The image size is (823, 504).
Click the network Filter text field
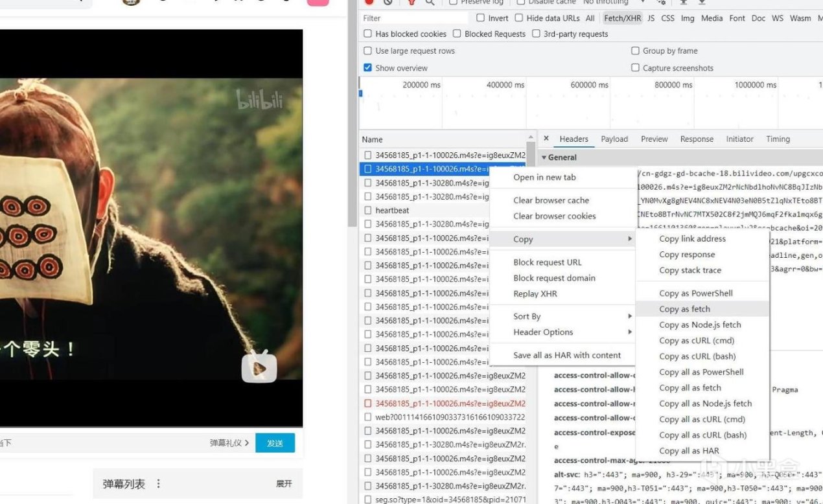tap(415, 18)
